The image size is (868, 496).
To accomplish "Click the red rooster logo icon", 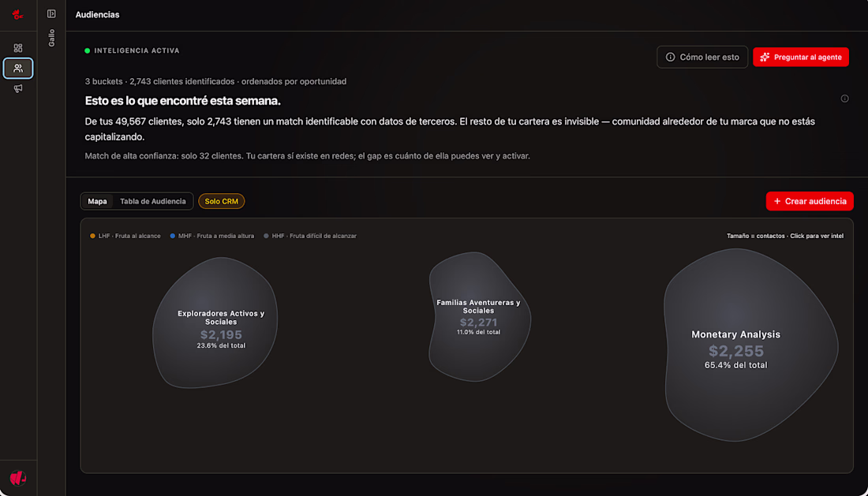I will 17,14.
